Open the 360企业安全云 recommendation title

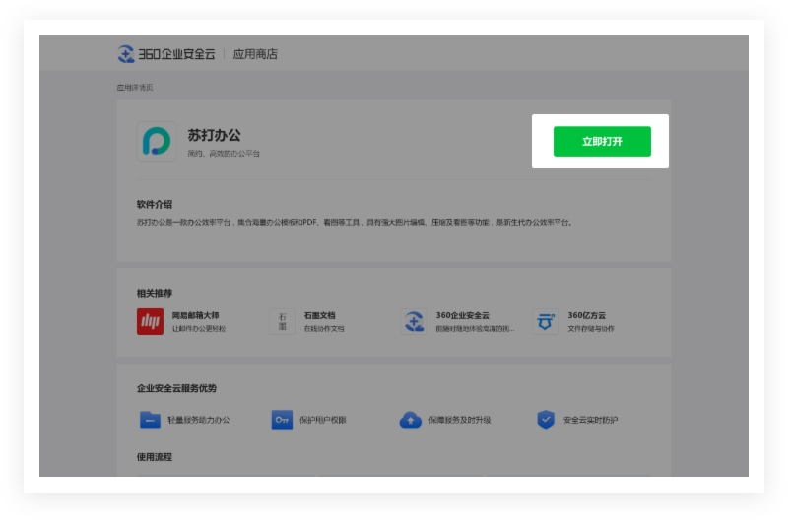[x=462, y=315]
